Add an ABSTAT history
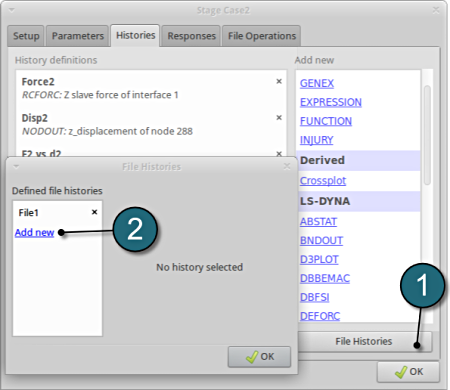Image resolution: width=450 pixels, height=390 pixels. coord(318,222)
